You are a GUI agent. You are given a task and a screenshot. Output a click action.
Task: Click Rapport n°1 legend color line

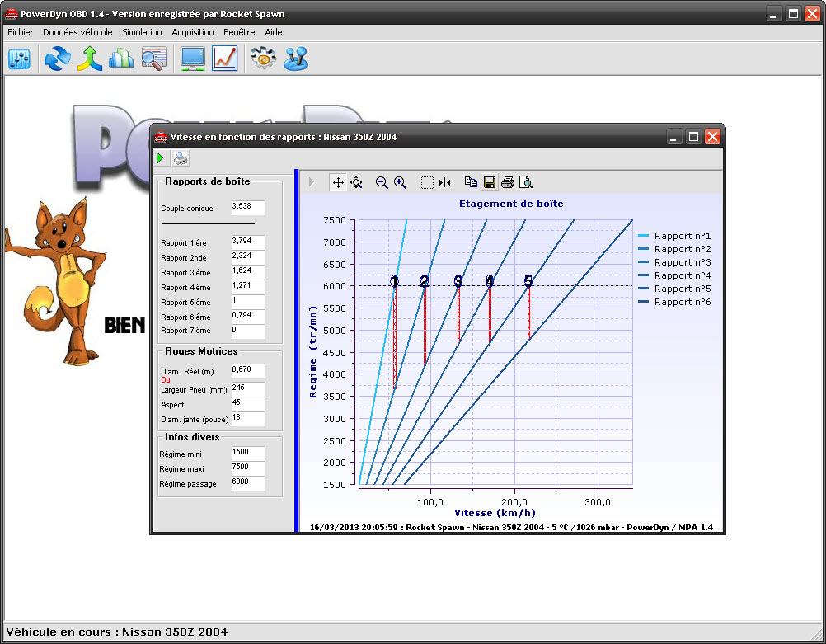[644, 236]
